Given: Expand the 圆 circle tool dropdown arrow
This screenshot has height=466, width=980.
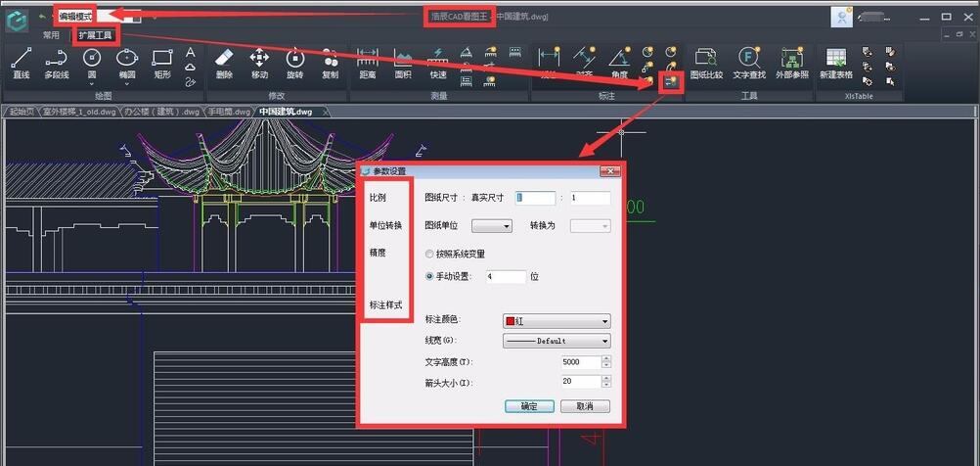Looking at the screenshot, I should point(92,84).
